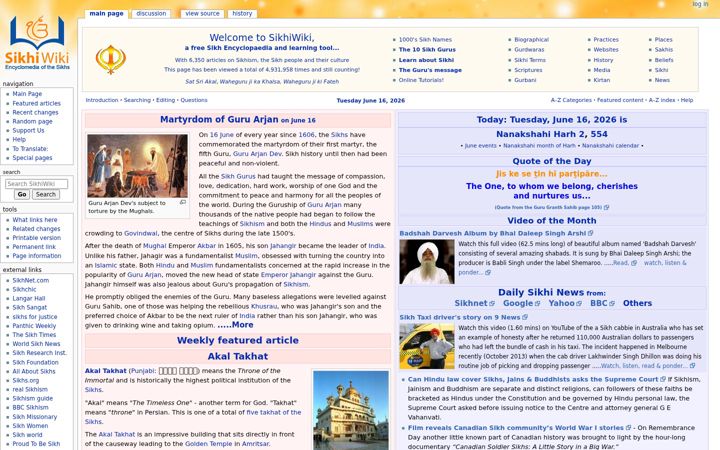This screenshot has width=720, height=450.
Task: Open Printable version link
Action: pyautogui.click(x=36, y=238)
